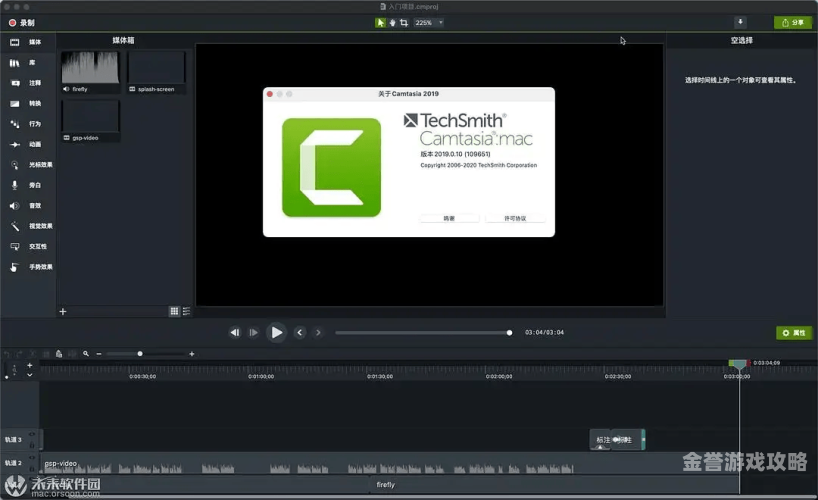The height and width of the screenshot is (500, 818).
Task: Select the gsp-video clip in media bin
Action: pyautogui.click(x=90, y=121)
